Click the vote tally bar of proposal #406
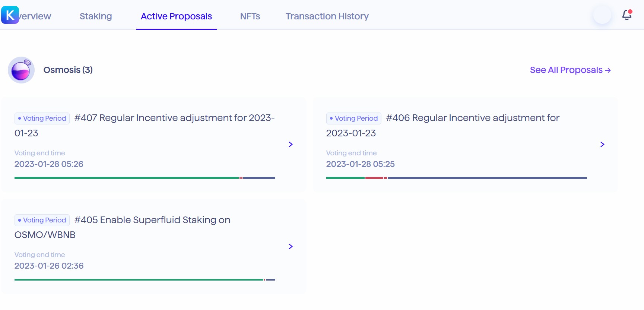Image resolution: width=644 pixels, height=310 pixels. pyautogui.click(x=456, y=178)
